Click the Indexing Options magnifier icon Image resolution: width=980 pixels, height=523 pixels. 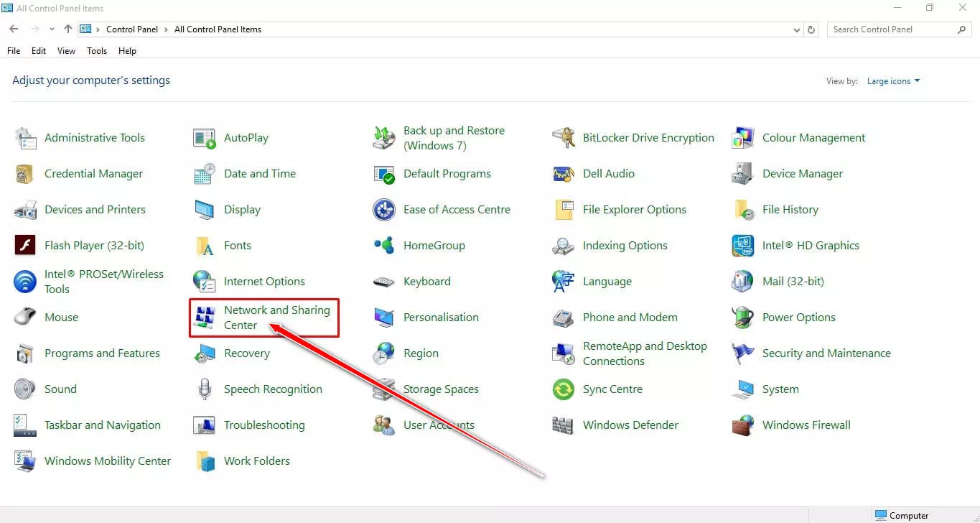564,246
